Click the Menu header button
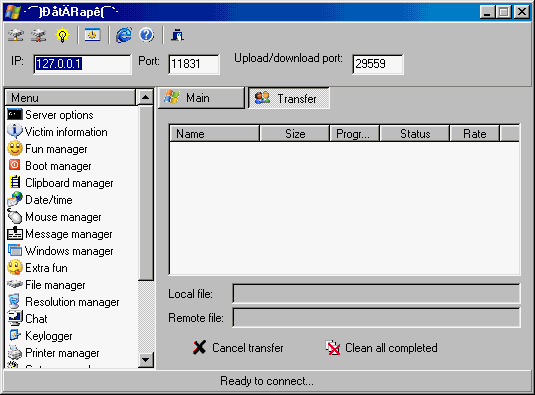This screenshot has height=395, width=535. tap(70, 98)
